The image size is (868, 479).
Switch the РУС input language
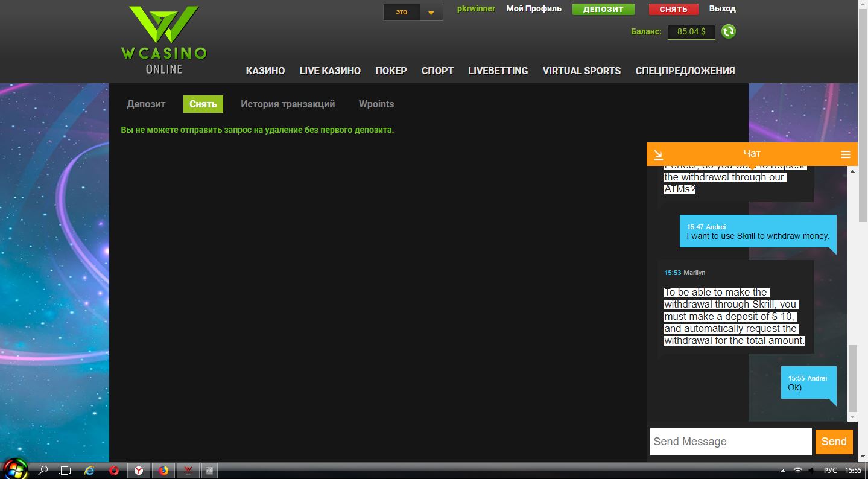tap(831, 471)
